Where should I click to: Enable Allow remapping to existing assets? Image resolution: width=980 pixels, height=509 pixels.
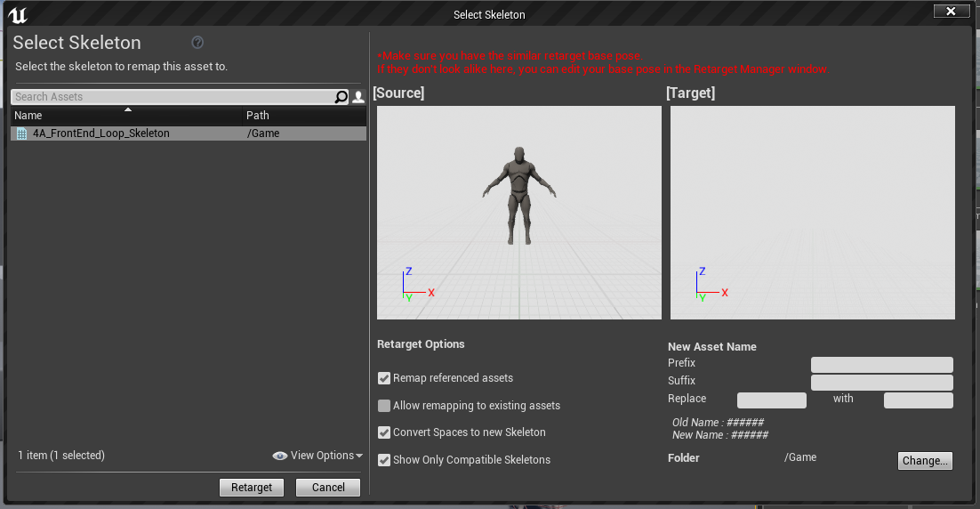point(384,406)
